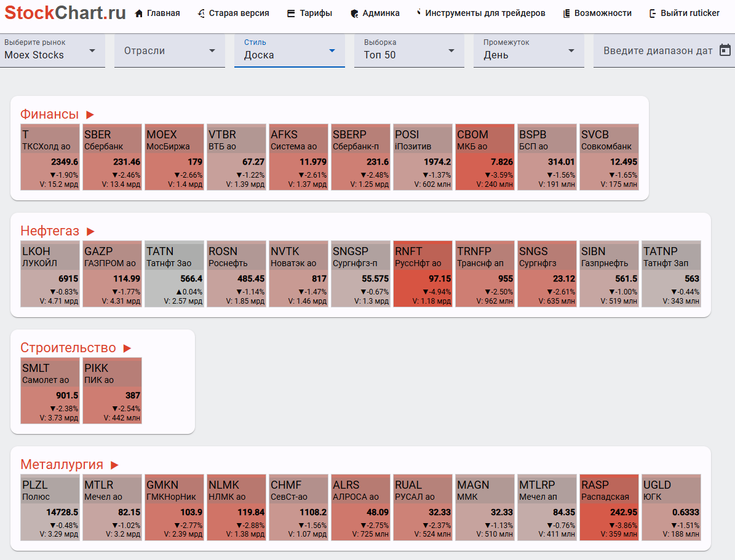Open the GAZP ГАЗПРОМ ао tile

113,274
